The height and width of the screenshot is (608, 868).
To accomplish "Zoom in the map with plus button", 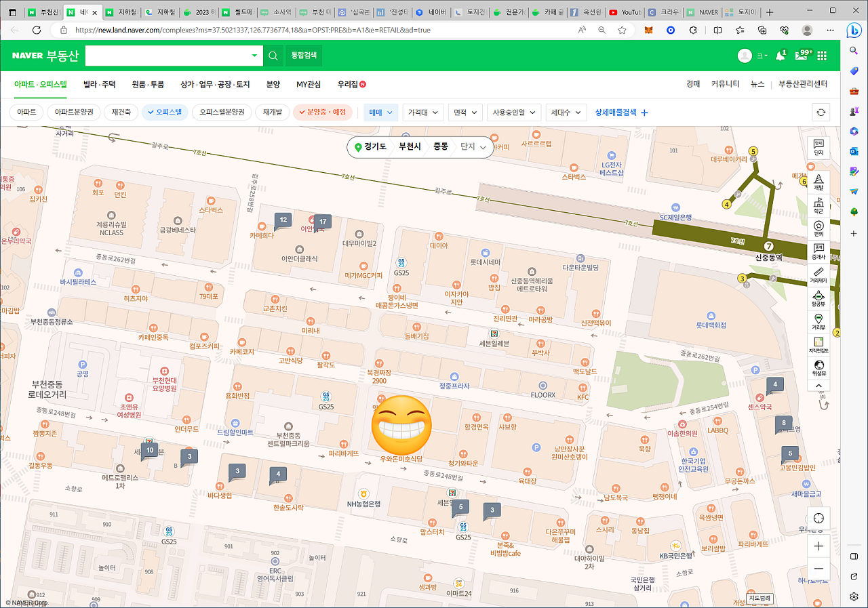I will (x=818, y=546).
